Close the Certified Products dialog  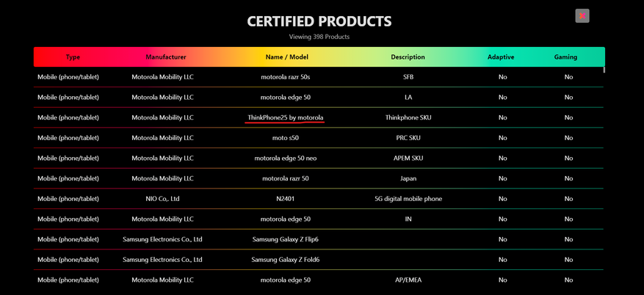[582, 15]
